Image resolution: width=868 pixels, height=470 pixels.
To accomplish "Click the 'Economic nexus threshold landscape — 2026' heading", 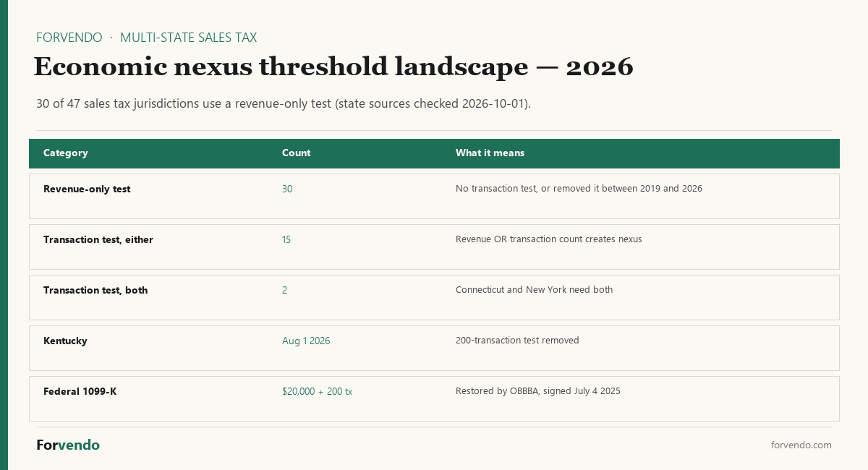I will pos(333,67).
